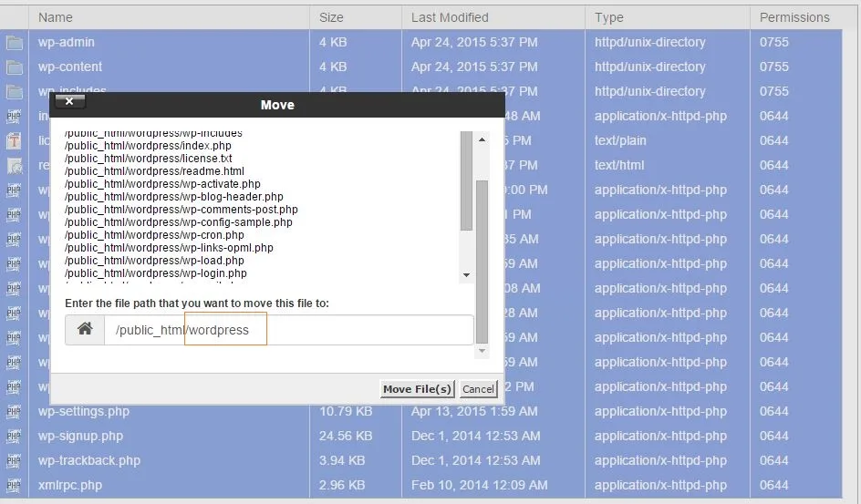Click /public_html/wordpress/wp-links-opml.php in the move list
861x504 pixels.
pyautogui.click(x=169, y=248)
